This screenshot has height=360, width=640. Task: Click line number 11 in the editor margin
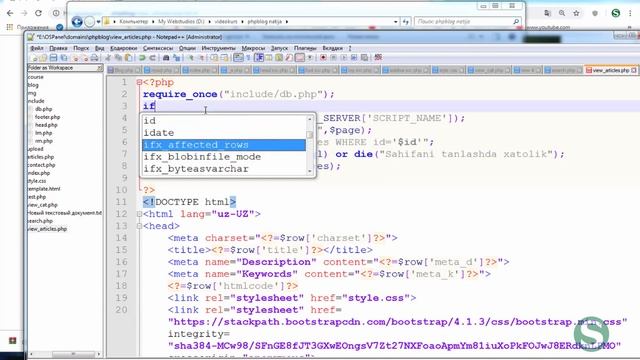click(121, 202)
